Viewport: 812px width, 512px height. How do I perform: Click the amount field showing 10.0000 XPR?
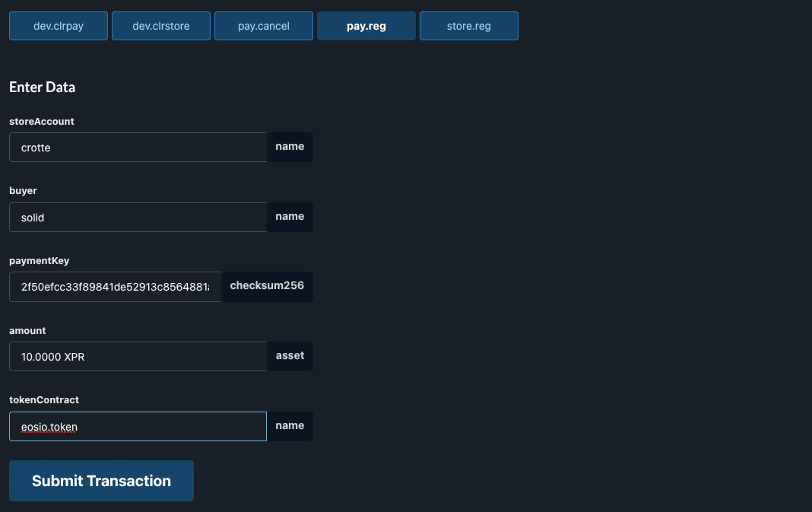pyautogui.click(x=137, y=356)
